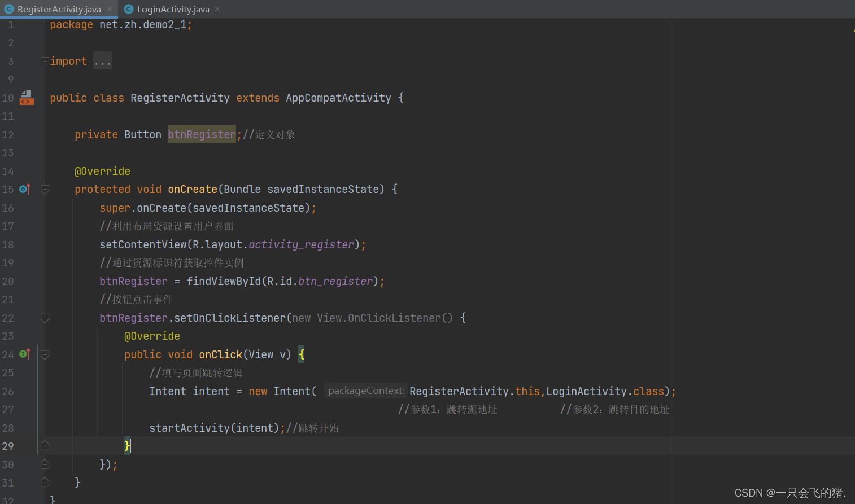Viewport: 855px width, 504px height.
Task: Collapse the onClick method fold marker at line 24
Action: click(45, 355)
